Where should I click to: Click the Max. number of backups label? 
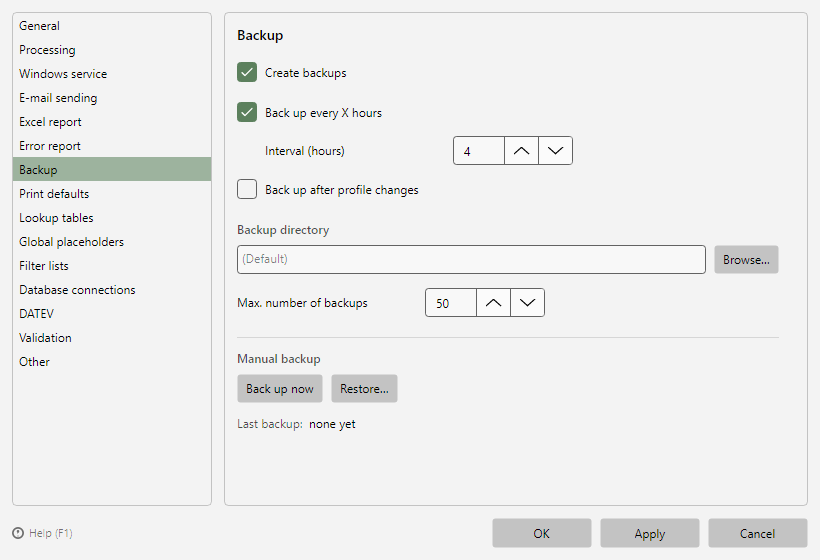302,303
